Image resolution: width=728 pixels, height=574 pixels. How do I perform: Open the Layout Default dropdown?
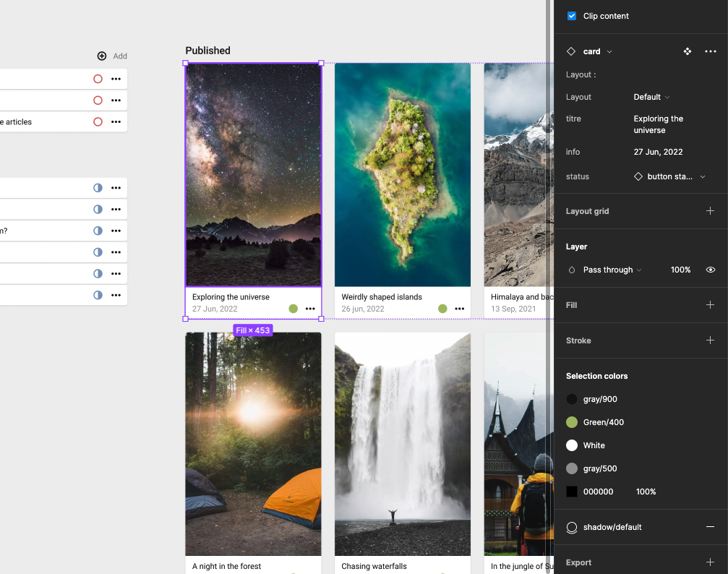pyautogui.click(x=651, y=97)
